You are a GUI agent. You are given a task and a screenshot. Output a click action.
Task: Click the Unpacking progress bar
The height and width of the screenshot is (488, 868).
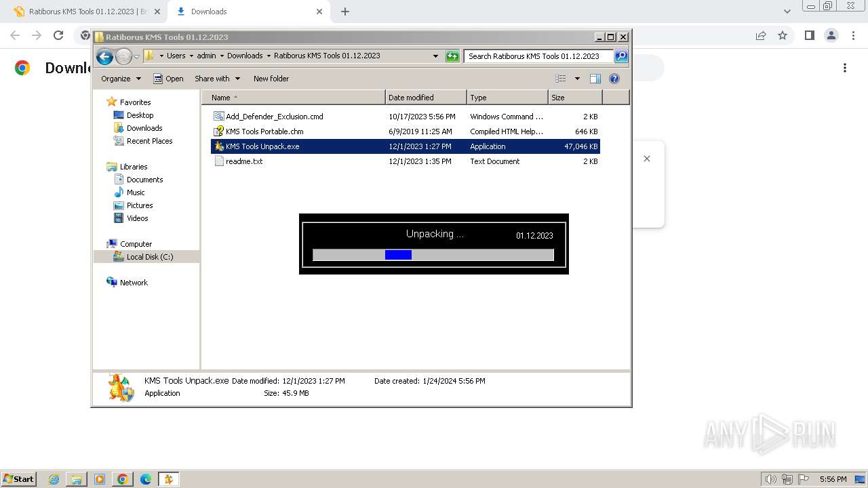click(x=433, y=255)
